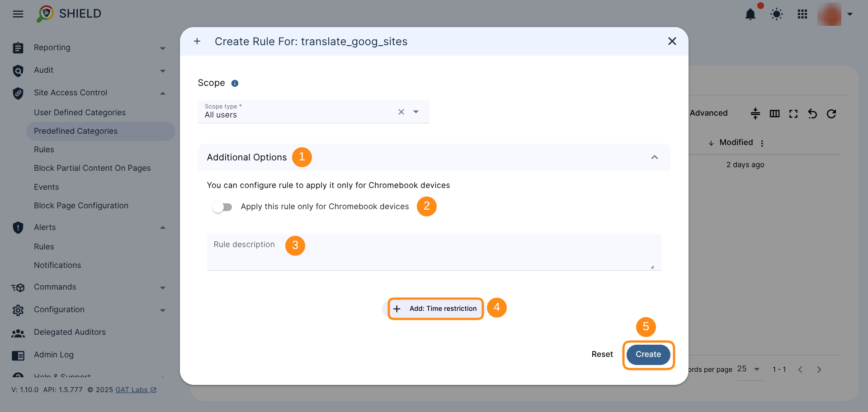Click Advanced in background table toolbar
The image size is (868, 412).
tap(708, 113)
